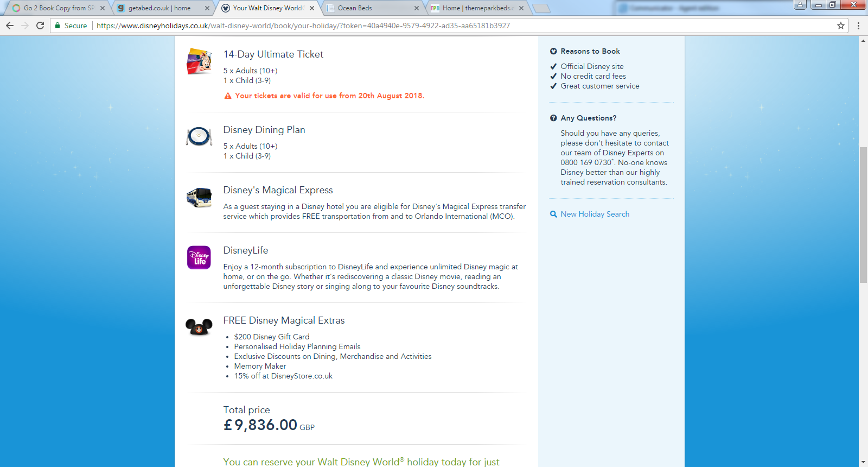Click Personalised Holiday Planning Emails item

pos(297,346)
